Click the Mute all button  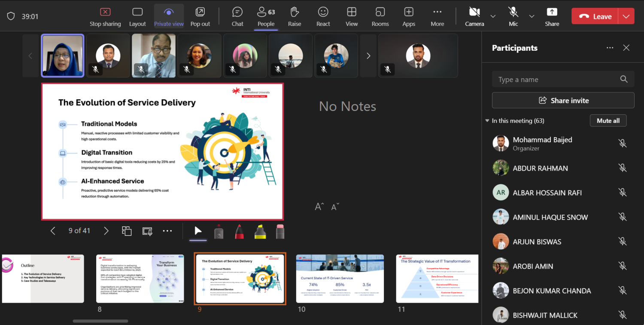point(608,121)
